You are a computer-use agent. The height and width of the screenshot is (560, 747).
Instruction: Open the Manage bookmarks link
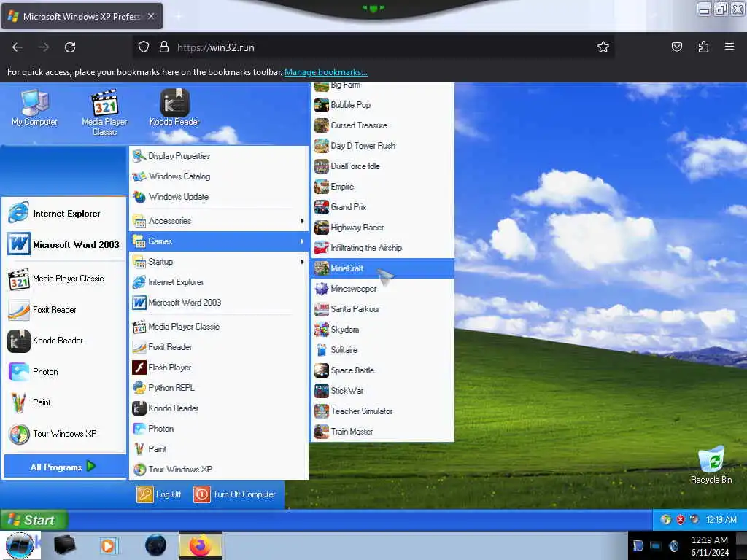pyautogui.click(x=326, y=72)
